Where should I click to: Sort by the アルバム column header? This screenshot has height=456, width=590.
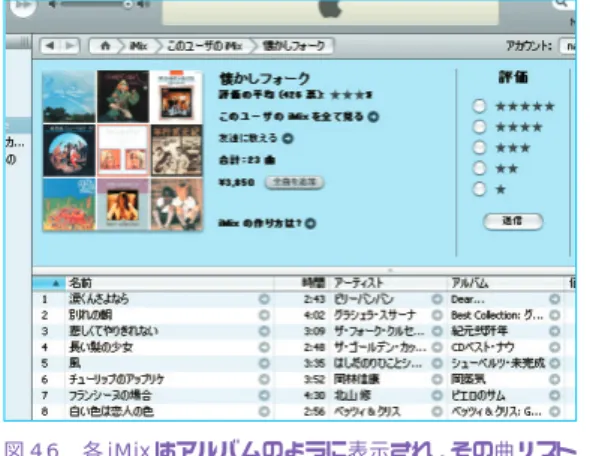(505, 283)
